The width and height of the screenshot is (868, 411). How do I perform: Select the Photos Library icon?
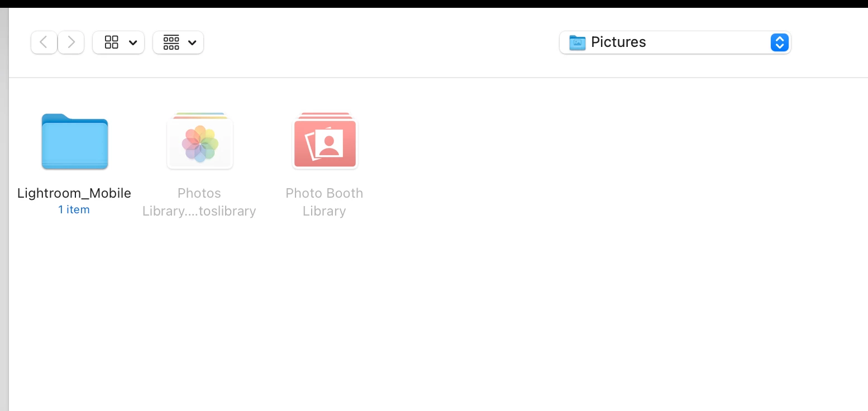pyautogui.click(x=200, y=141)
